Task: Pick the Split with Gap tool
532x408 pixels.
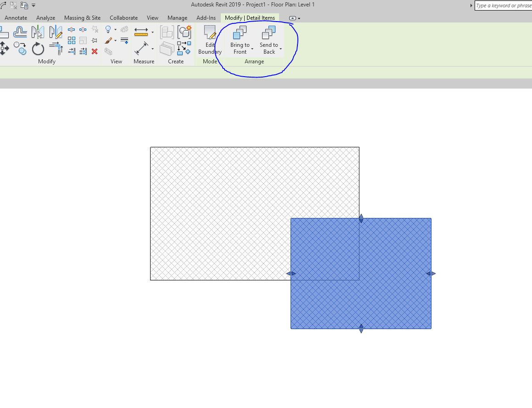Action: pyautogui.click(x=83, y=30)
